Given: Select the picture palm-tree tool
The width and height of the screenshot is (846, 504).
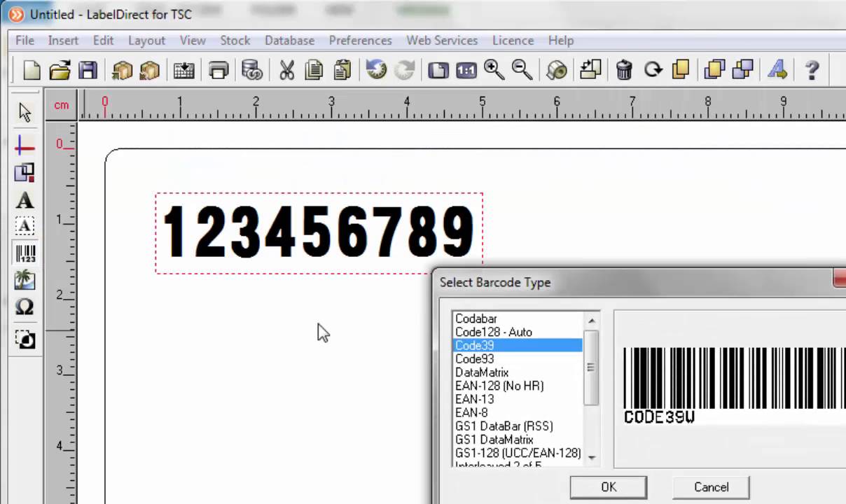Looking at the screenshot, I should (x=25, y=280).
